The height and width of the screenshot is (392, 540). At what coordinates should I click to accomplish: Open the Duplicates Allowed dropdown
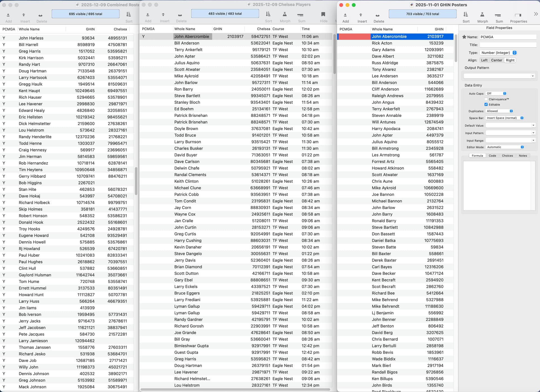click(x=499, y=111)
